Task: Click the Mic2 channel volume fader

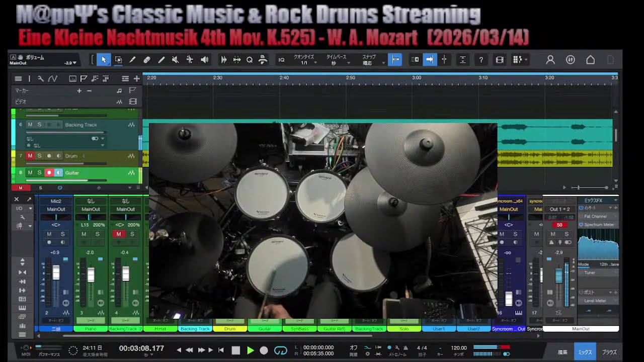Action: (x=56, y=273)
